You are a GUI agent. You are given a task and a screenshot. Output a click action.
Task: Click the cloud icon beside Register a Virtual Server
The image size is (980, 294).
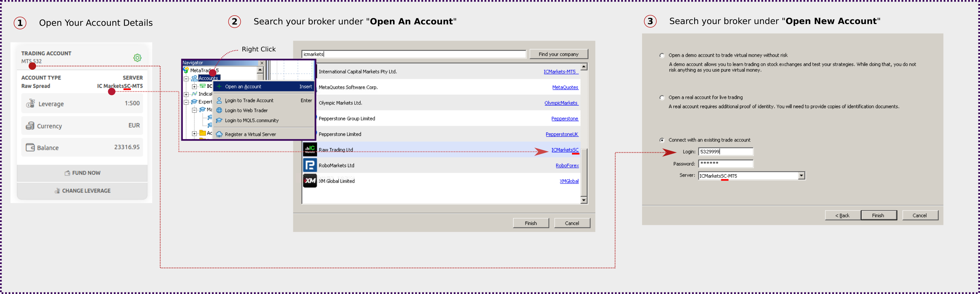(219, 134)
